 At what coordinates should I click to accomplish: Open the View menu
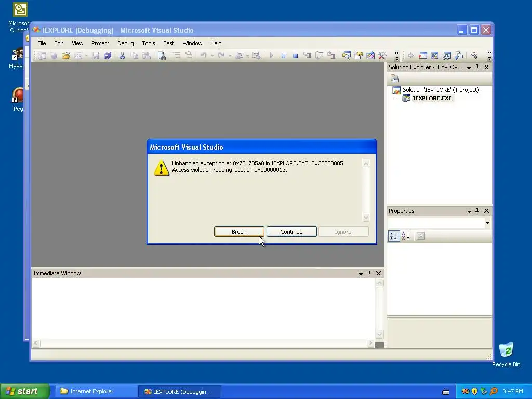(77, 43)
